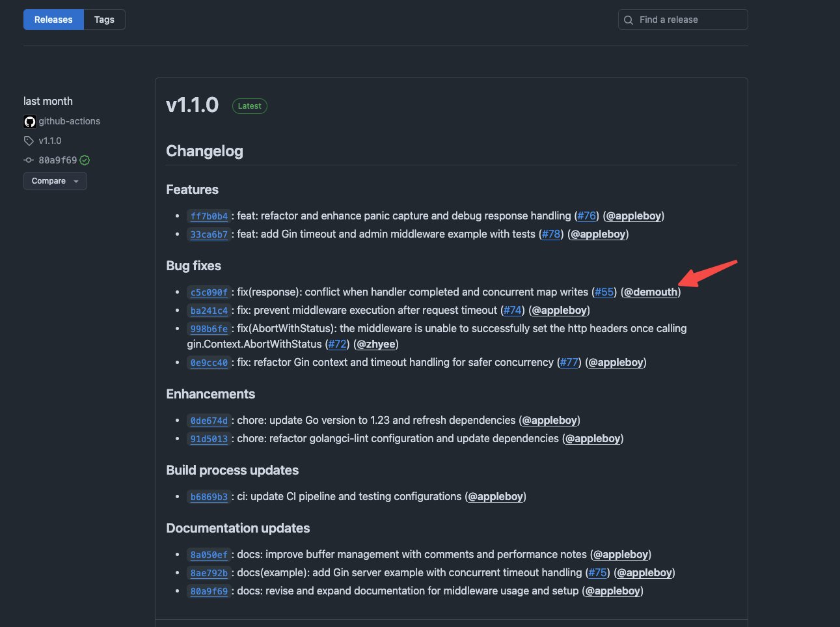Viewport: 840px width, 627px height.
Task: Click the Changelog heading
Action: tap(204, 151)
